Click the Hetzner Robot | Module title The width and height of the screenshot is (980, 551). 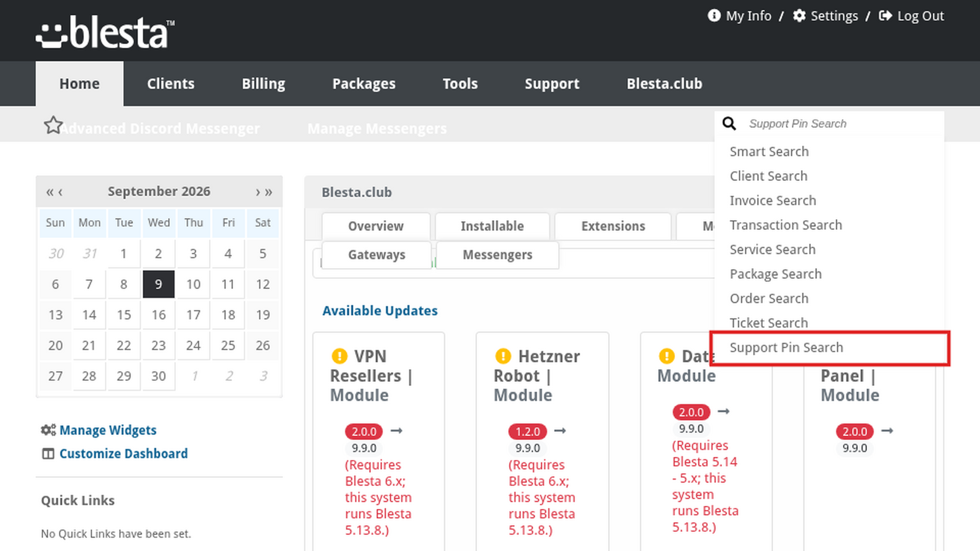pos(536,375)
